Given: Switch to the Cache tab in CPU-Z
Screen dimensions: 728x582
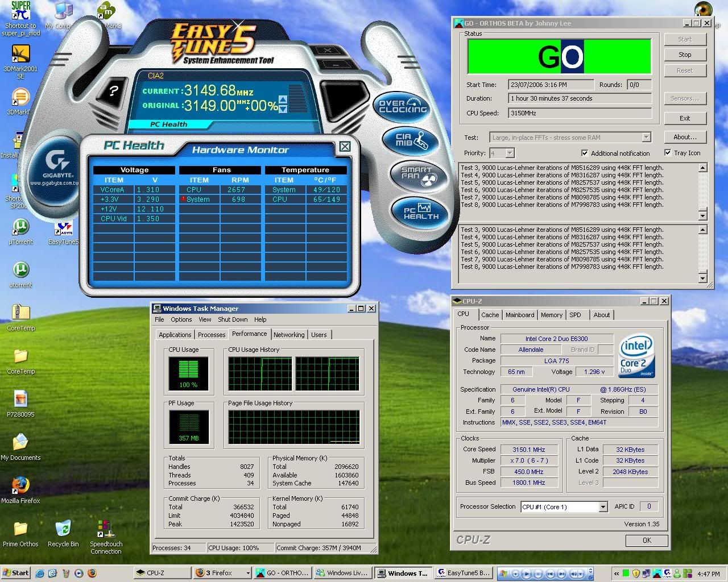Looking at the screenshot, I should click(x=490, y=315).
